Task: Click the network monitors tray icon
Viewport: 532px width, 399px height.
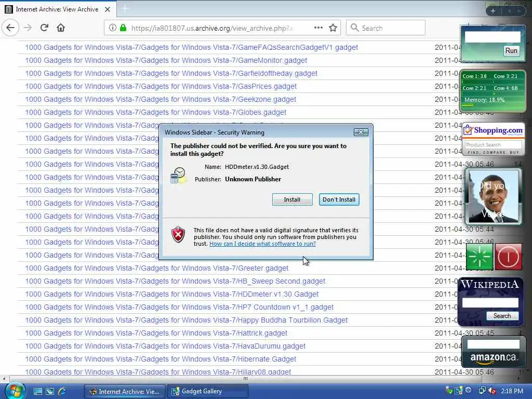Action: [x=482, y=391]
